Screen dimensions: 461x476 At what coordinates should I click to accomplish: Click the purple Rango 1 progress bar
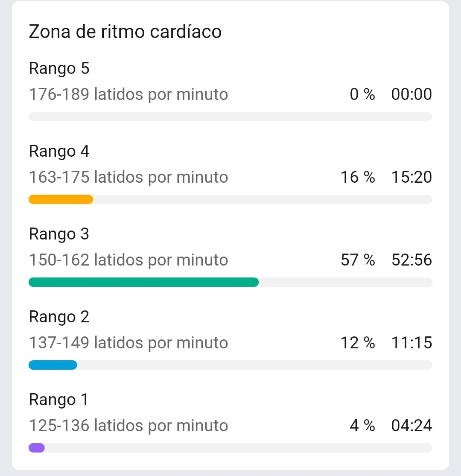point(37,448)
